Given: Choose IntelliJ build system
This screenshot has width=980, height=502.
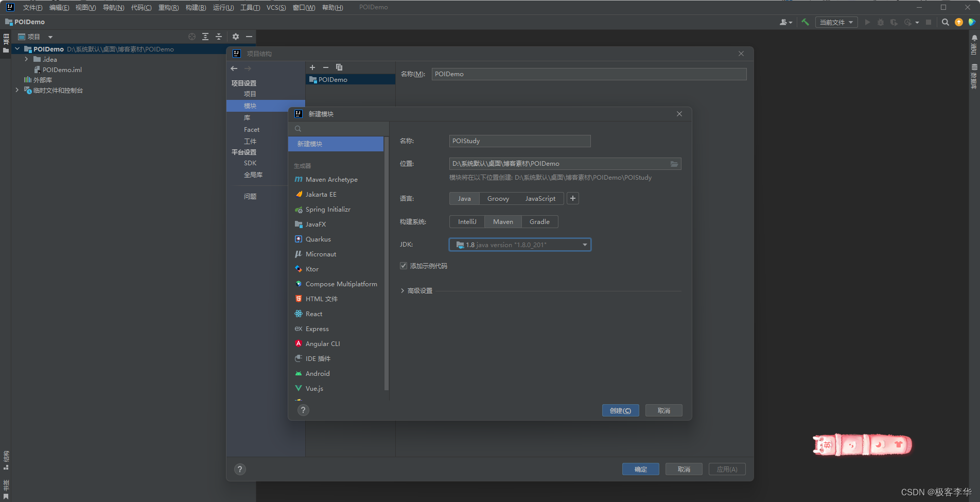Looking at the screenshot, I should [467, 222].
